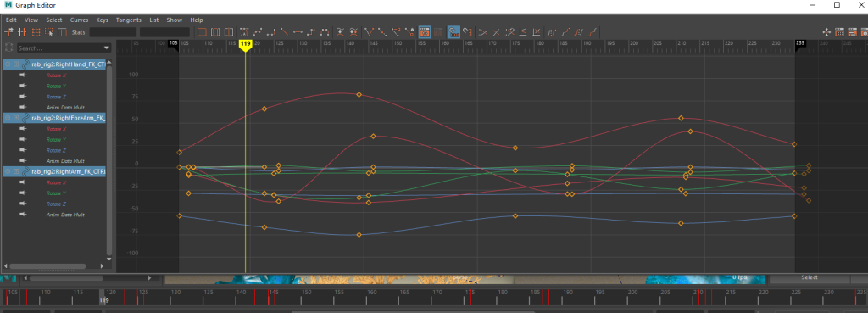
Task: Open the outliner Search dropdown arrow
Action: click(106, 48)
